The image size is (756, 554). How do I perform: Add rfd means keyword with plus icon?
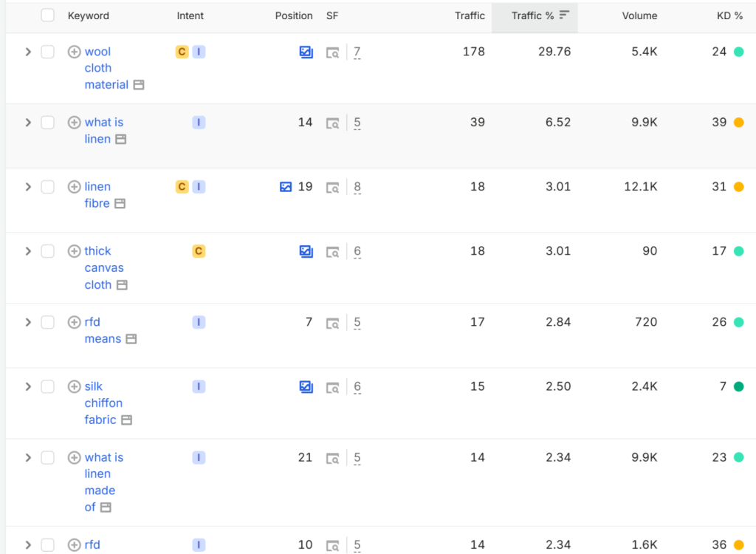click(x=74, y=322)
